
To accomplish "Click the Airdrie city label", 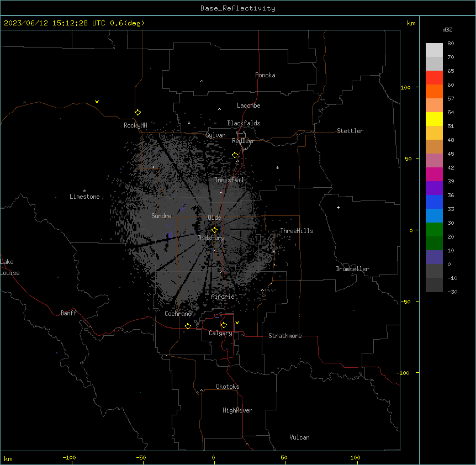I will 223,297.
